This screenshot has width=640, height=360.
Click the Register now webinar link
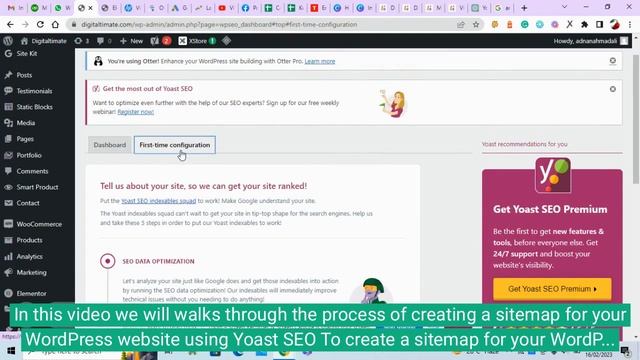[x=136, y=112]
